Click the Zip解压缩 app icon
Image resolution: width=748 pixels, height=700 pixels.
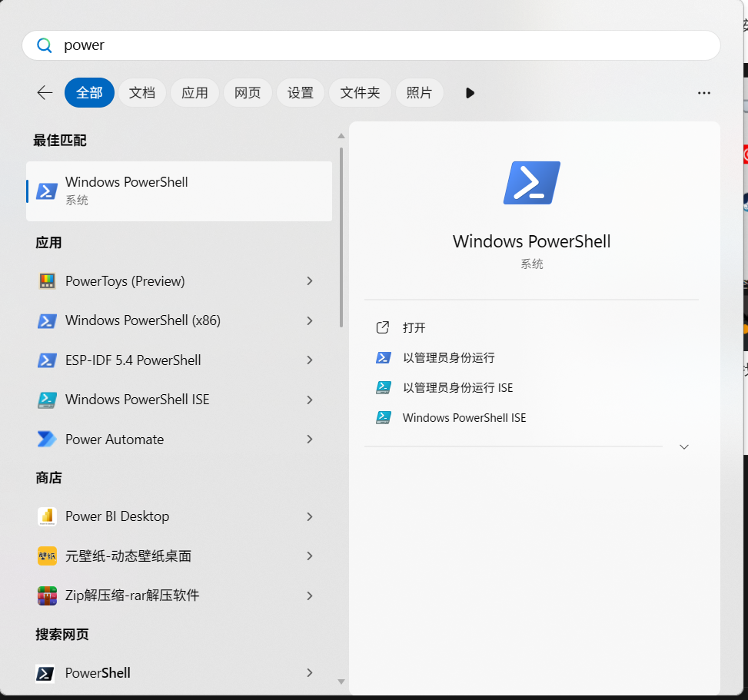[47, 595]
